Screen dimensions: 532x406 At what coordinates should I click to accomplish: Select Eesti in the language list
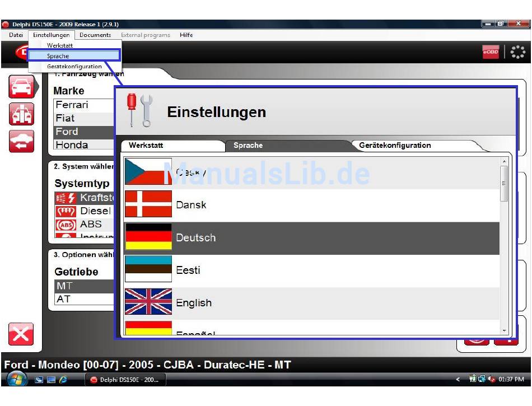[312, 270]
